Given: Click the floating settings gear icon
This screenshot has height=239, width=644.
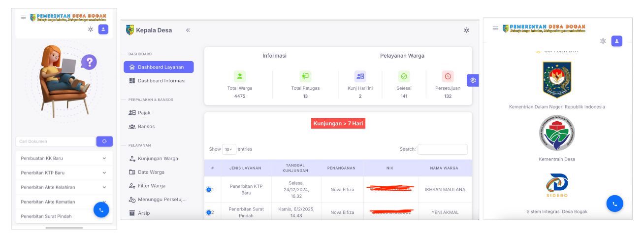Looking at the screenshot, I should pos(473,80).
